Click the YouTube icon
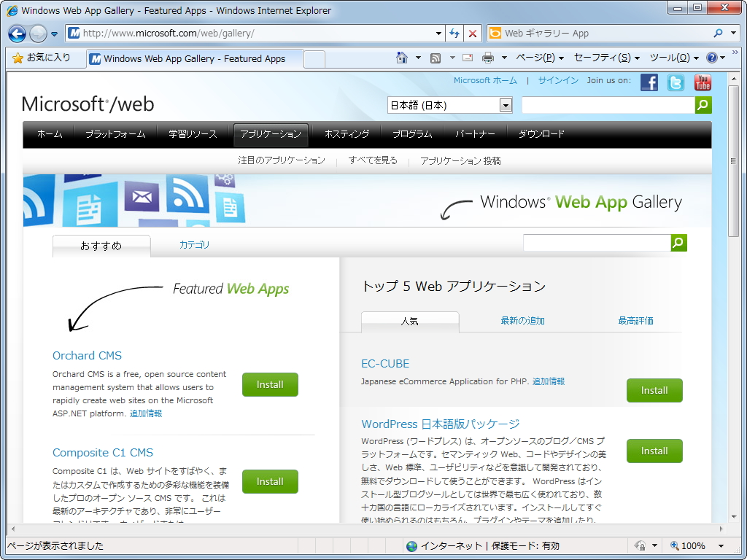Image resolution: width=747 pixels, height=560 pixels. [x=701, y=82]
